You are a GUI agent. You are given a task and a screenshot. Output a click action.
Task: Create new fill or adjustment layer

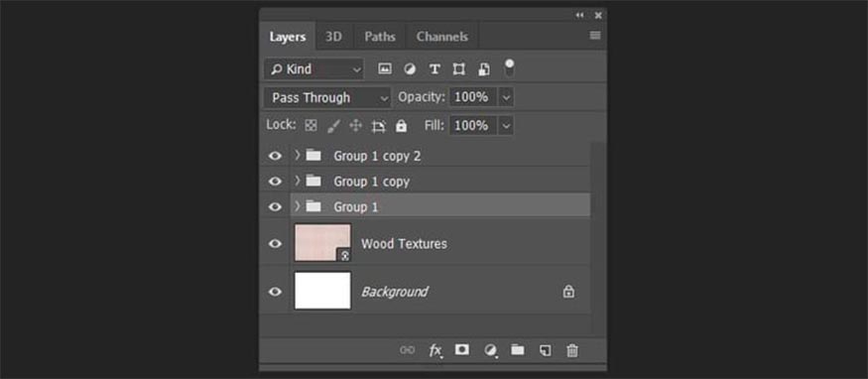[x=490, y=350]
